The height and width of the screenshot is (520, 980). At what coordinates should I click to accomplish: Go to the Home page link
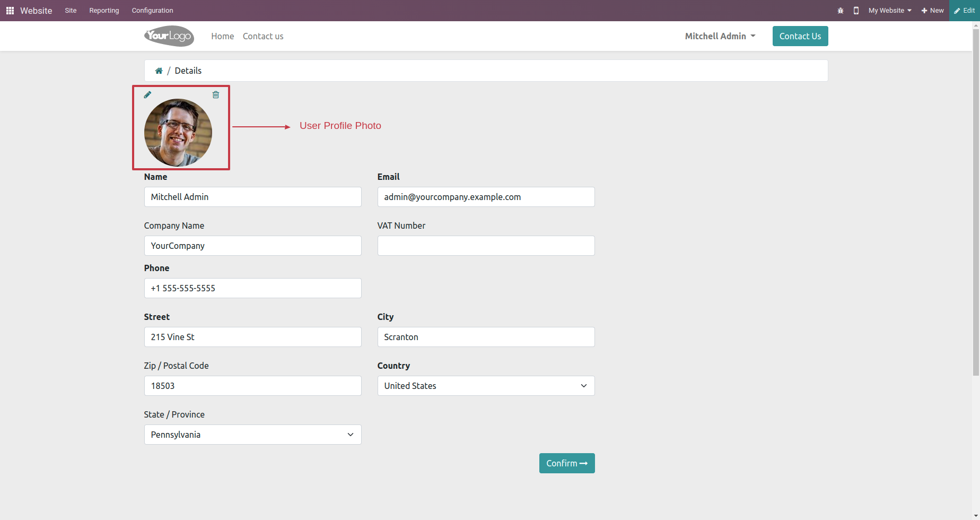[222, 36]
